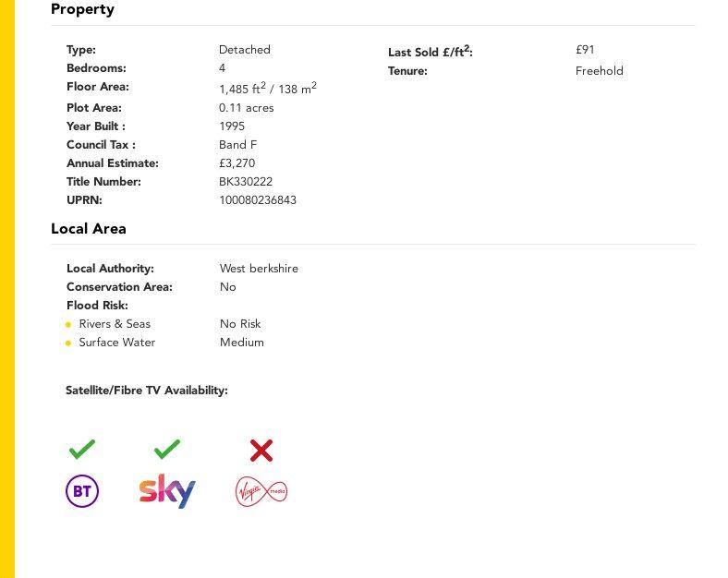Click the Sky logo icon

pos(167,491)
